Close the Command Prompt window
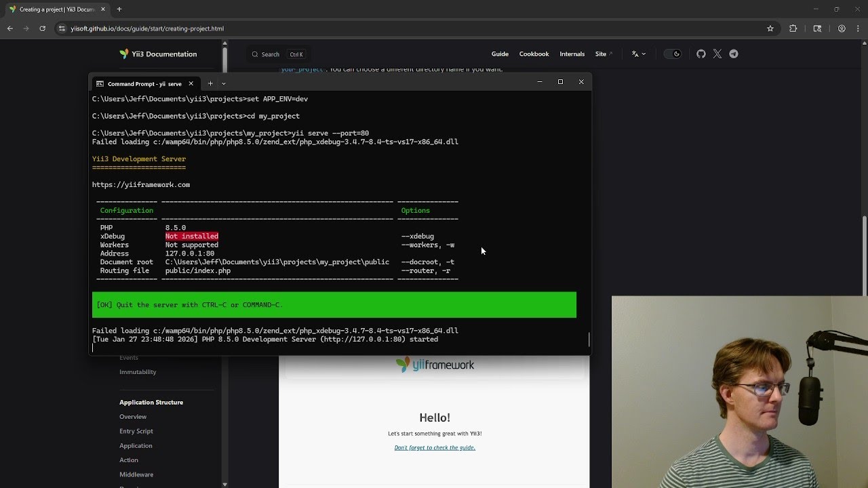This screenshot has width=868, height=488. [x=581, y=82]
